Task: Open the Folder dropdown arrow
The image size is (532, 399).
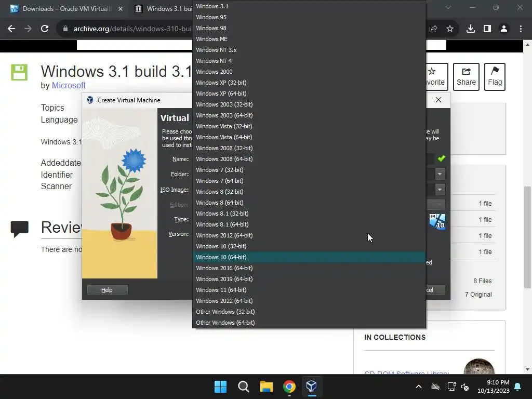Action: click(440, 174)
